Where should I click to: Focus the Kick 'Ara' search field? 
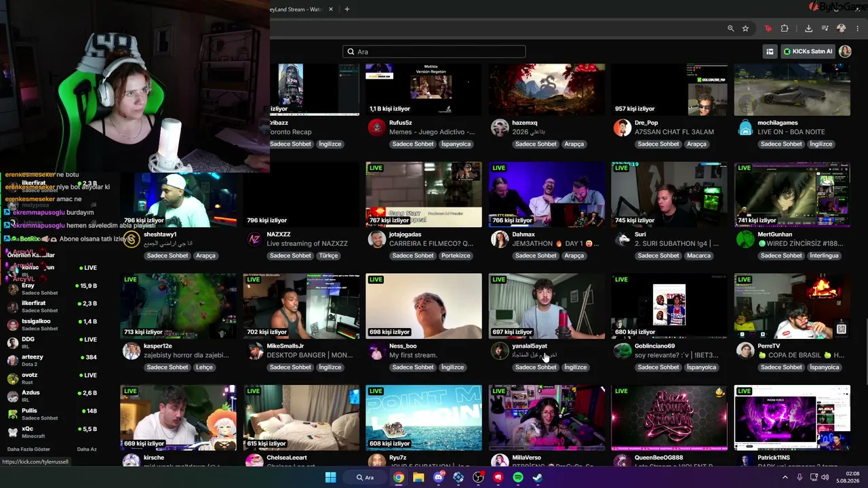coord(434,52)
